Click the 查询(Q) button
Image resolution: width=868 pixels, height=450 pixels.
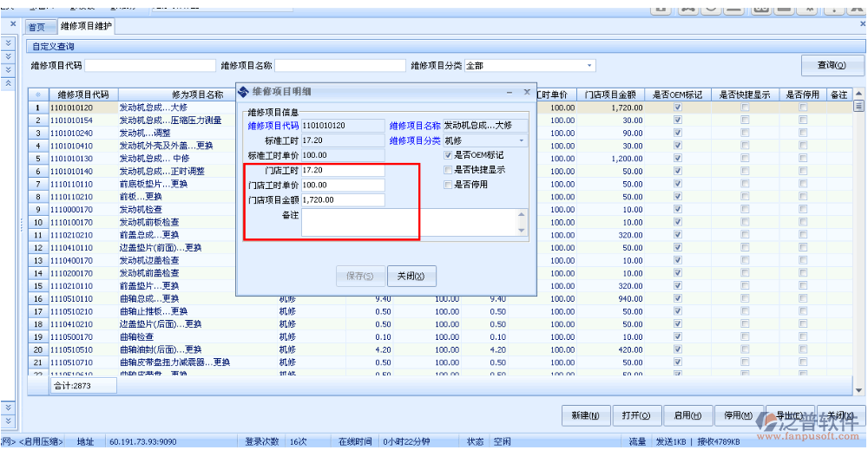click(832, 66)
